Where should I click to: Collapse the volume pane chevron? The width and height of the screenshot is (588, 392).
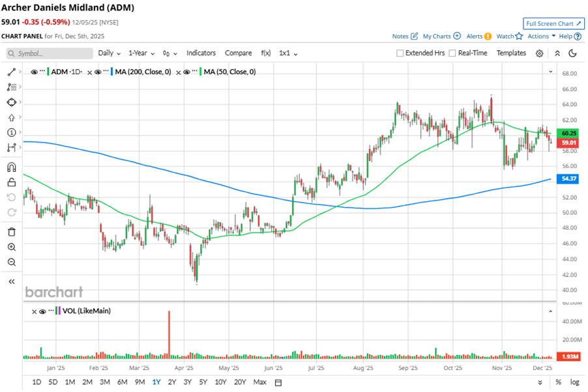click(x=550, y=311)
